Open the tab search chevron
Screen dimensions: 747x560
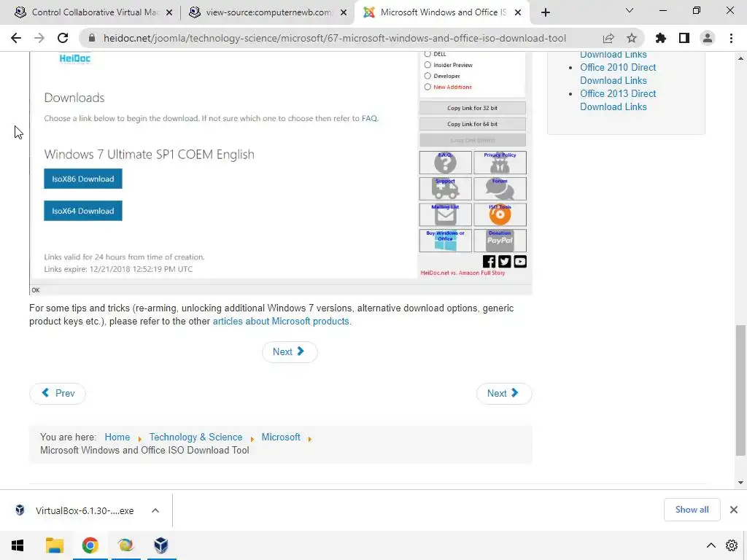pos(630,10)
